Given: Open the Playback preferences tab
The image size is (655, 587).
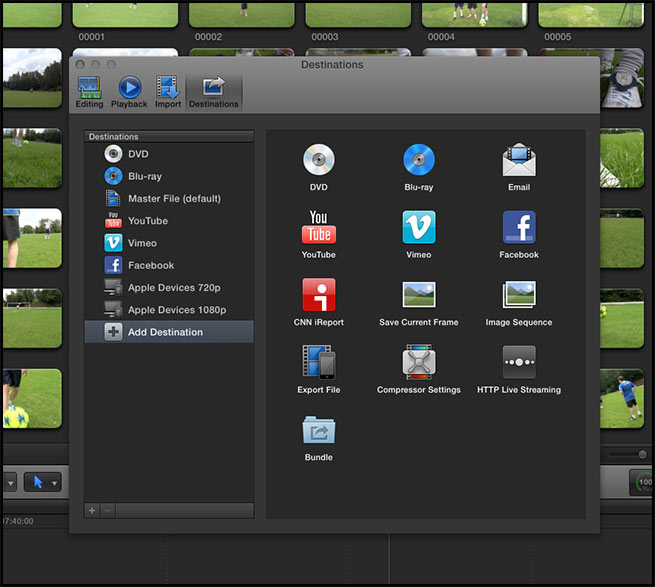Looking at the screenshot, I should click(129, 92).
